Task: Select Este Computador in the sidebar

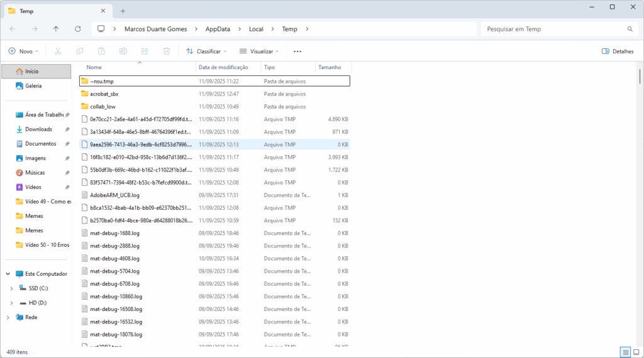Action: pos(41,273)
